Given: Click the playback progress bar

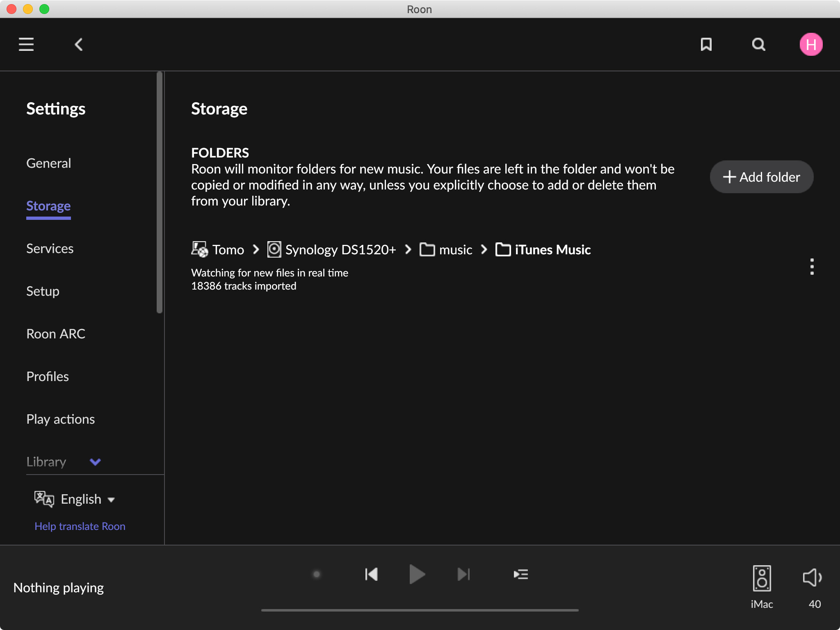Looking at the screenshot, I should click(x=420, y=610).
